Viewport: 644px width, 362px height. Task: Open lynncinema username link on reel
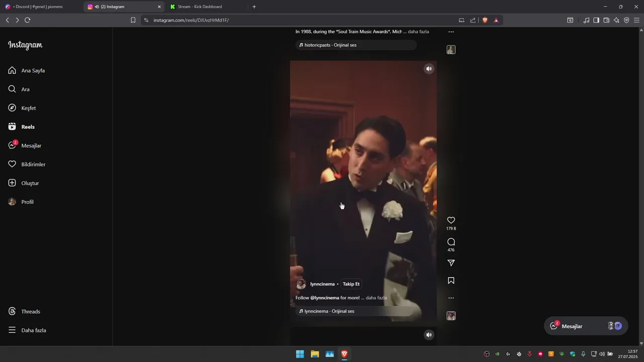(323, 284)
